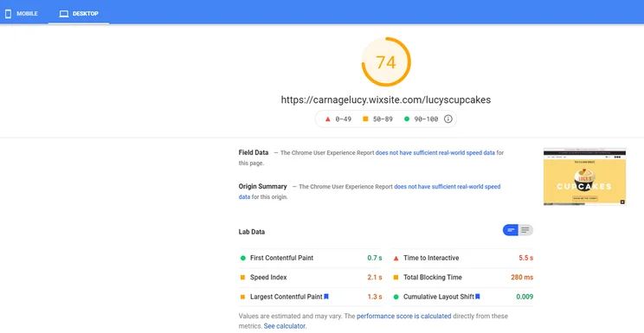Click the 5.5 s Time to Interactive value

point(525,258)
